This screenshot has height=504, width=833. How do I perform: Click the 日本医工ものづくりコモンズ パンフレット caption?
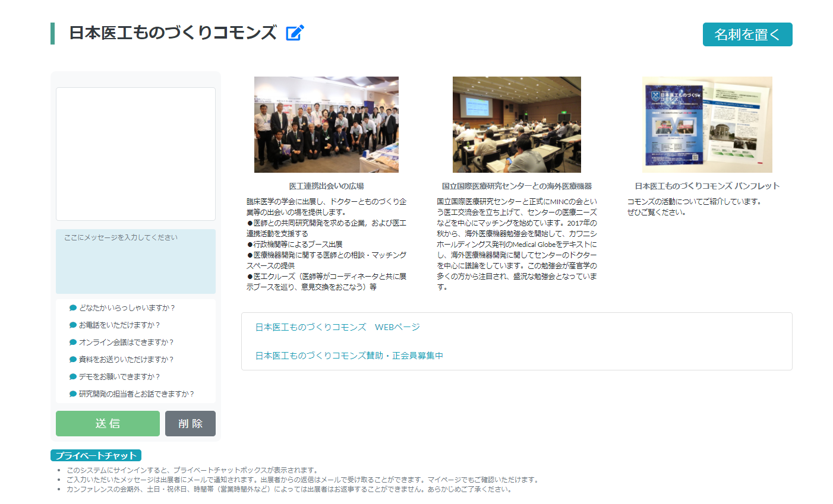tap(707, 186)
